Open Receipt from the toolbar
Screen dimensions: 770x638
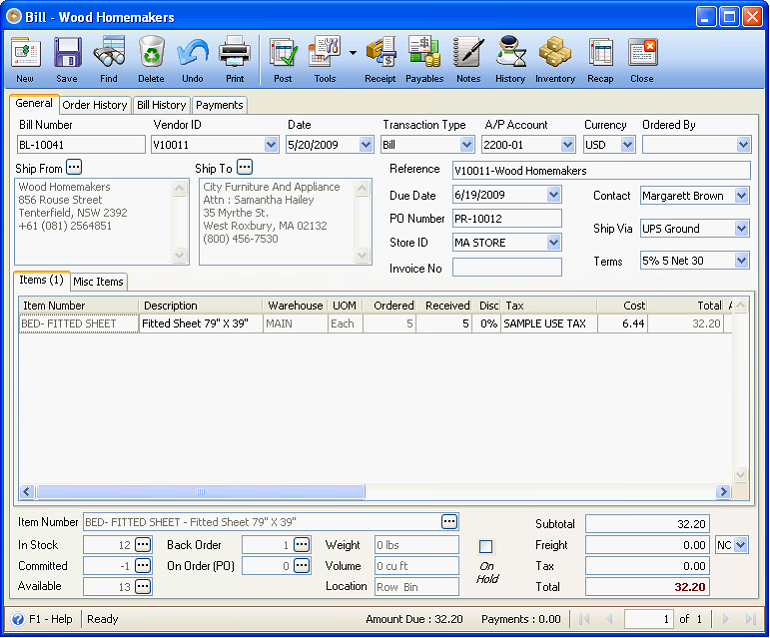[x=381, y=59]
